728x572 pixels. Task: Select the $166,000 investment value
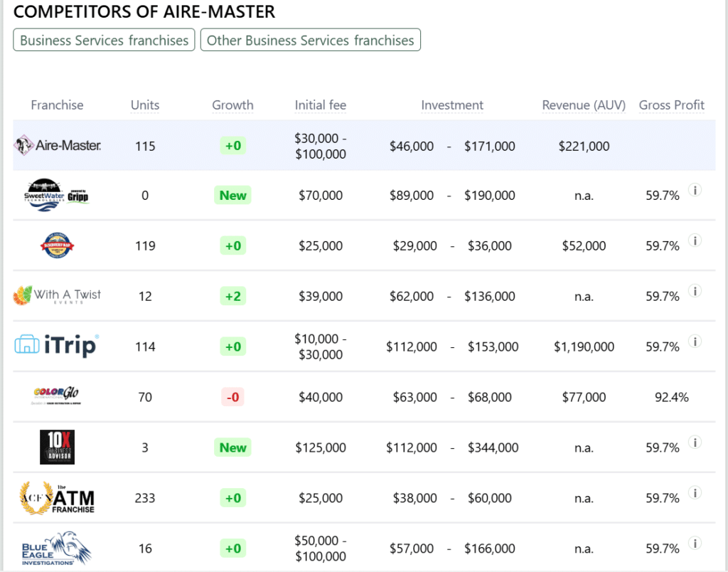click(489, 549)
